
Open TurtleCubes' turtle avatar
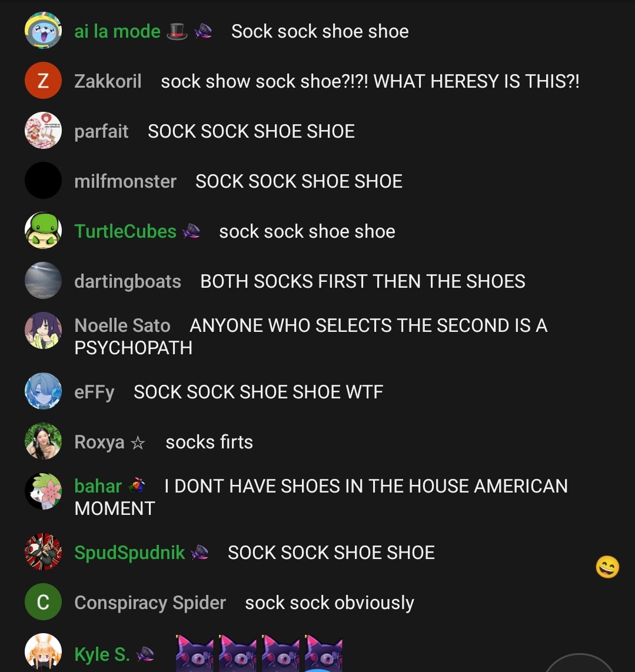click(43, 231)
